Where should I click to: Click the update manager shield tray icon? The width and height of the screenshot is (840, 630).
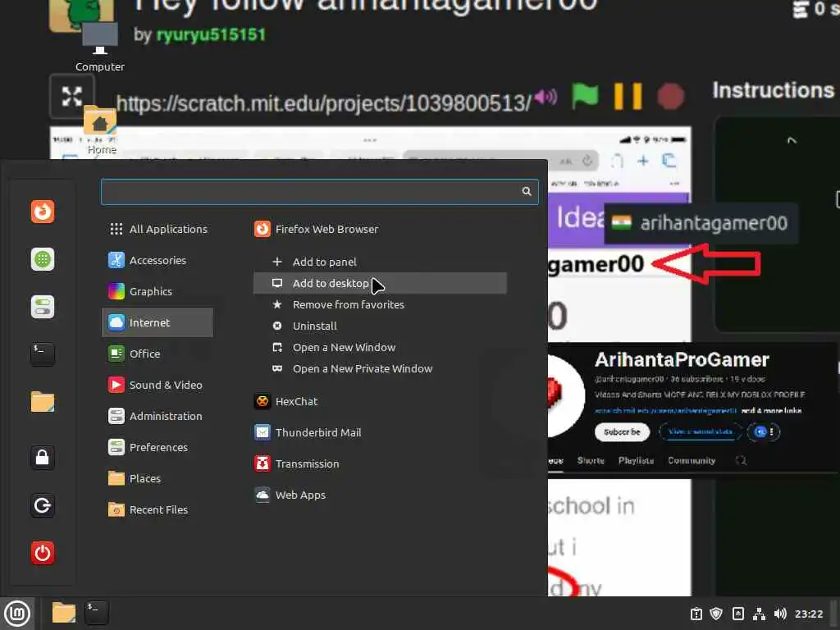pos(716,614)
